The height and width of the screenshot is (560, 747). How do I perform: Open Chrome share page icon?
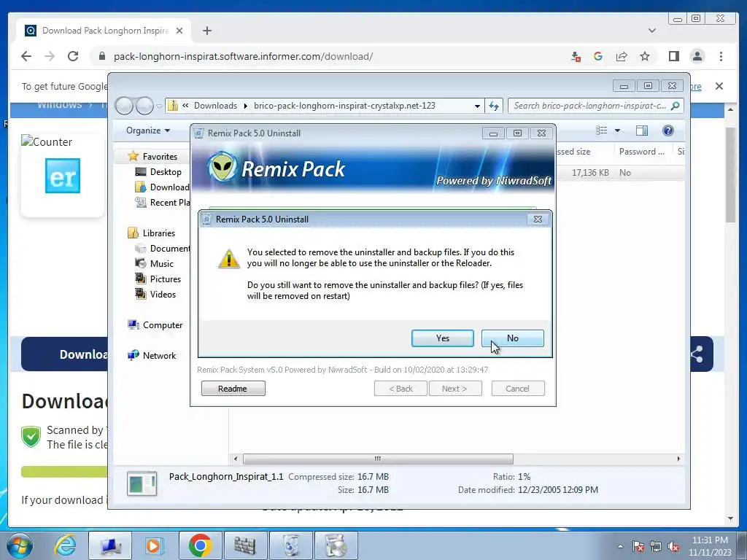point(622,56)
